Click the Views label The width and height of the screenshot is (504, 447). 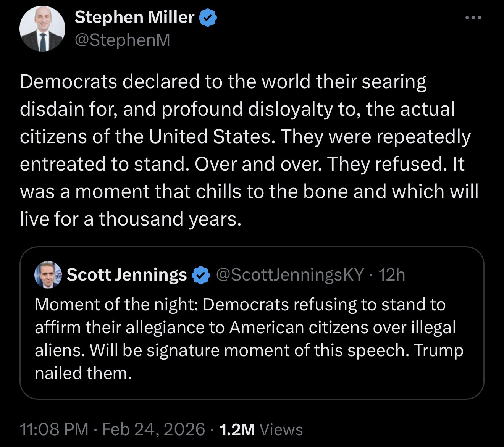281,429
